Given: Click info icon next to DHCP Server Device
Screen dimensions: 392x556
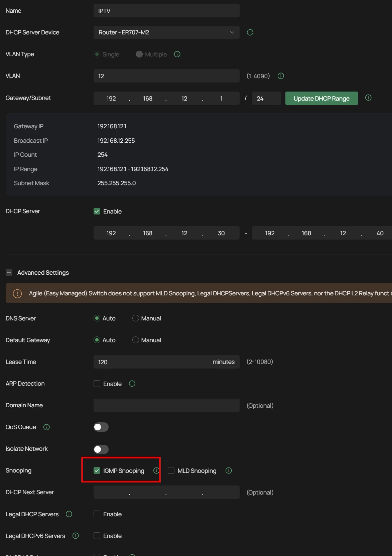Looking at the screenshot, I should [250, 32].
